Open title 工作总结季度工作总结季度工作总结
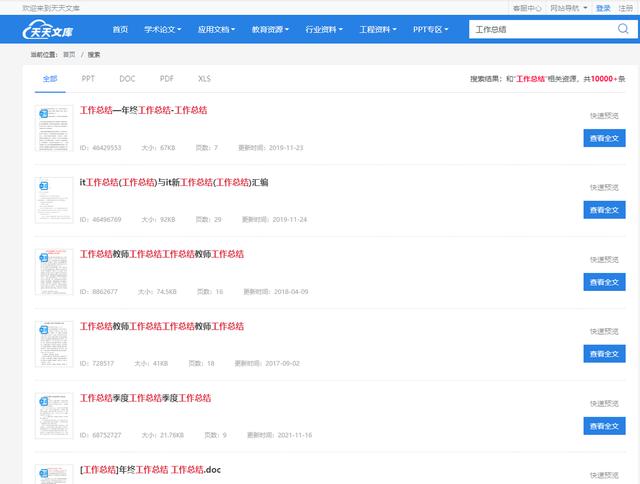 pos(145,398)
